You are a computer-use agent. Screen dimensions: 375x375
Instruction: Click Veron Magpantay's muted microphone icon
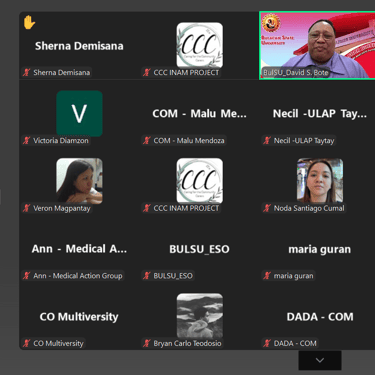click(x=27, y=208)
